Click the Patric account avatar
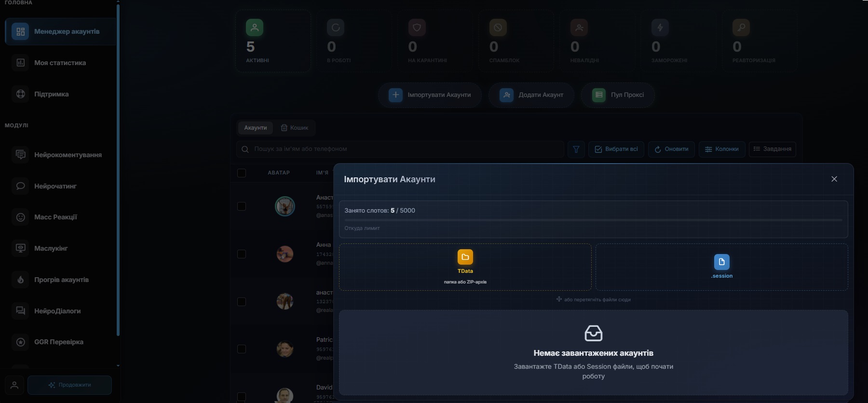Image resolution: width=868 pixels, height=403 pixels. 285,349
